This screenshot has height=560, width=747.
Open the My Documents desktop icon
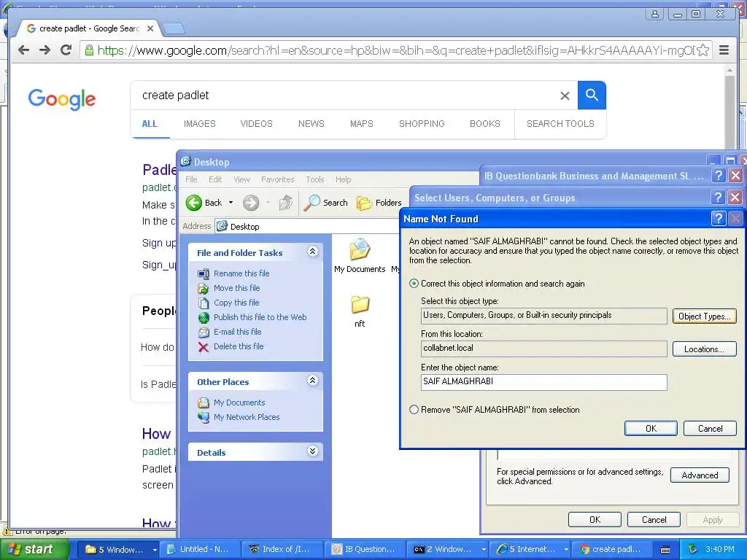[360, 256]
